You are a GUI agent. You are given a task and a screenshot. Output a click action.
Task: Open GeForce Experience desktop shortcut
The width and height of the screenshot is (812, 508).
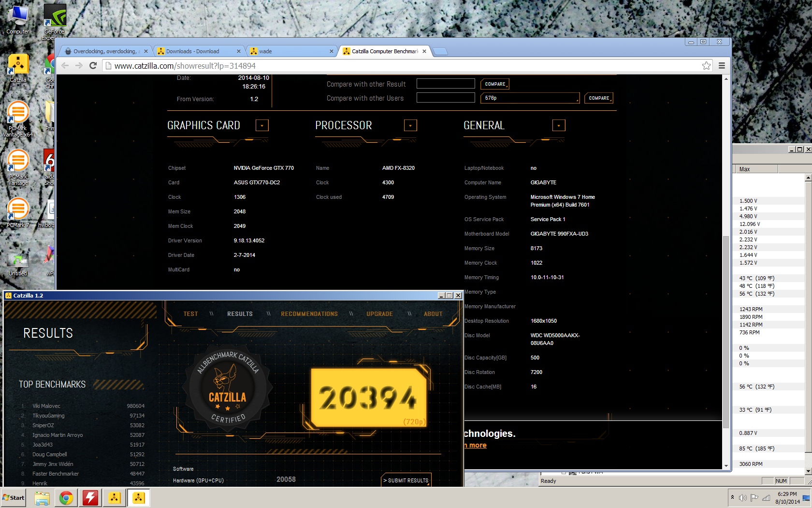pyautogui.click(x=55, y=21)
